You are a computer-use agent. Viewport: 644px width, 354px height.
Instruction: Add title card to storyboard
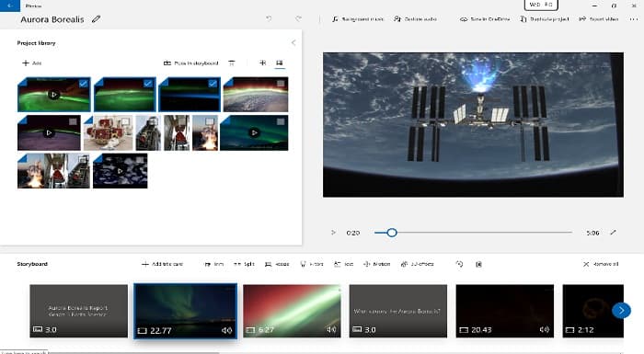tap(162, 264)
